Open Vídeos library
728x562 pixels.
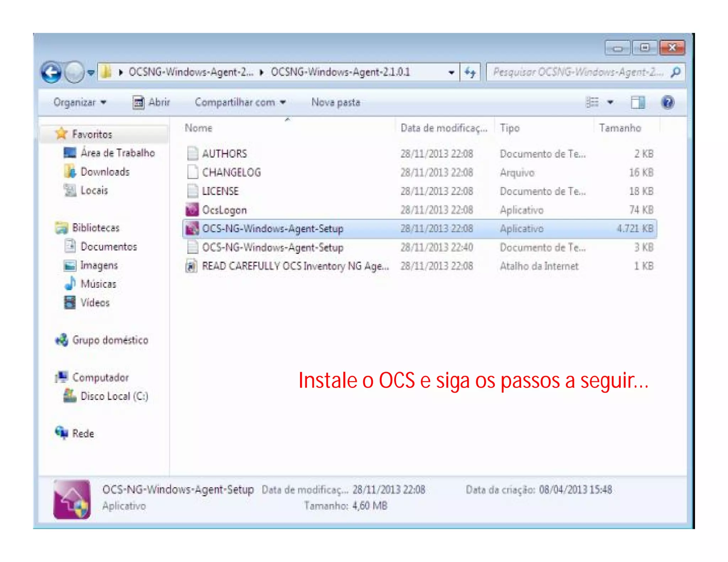pos(95,303)
